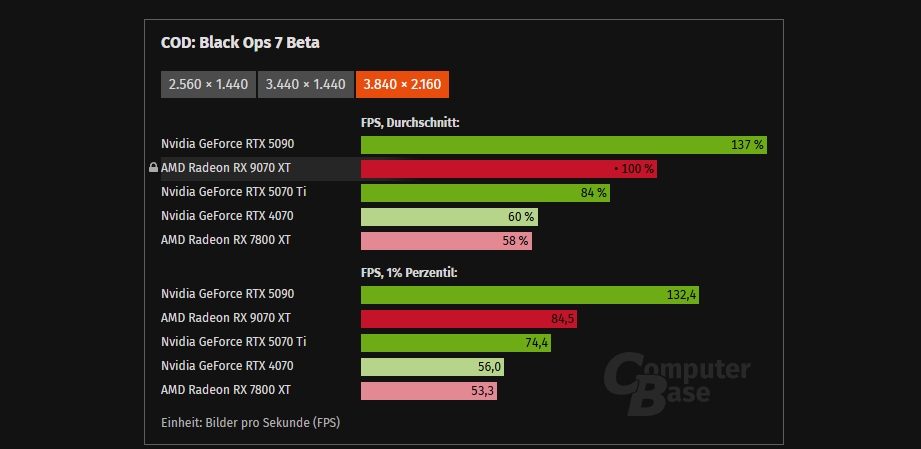This screenshot has height=449, width=921.
Task: Click the ComputerBase watermark logo
Action: 675,380
